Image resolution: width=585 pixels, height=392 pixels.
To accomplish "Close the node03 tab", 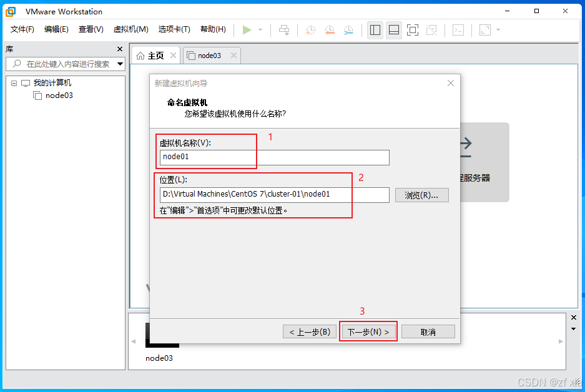I will tap(234, 55).
